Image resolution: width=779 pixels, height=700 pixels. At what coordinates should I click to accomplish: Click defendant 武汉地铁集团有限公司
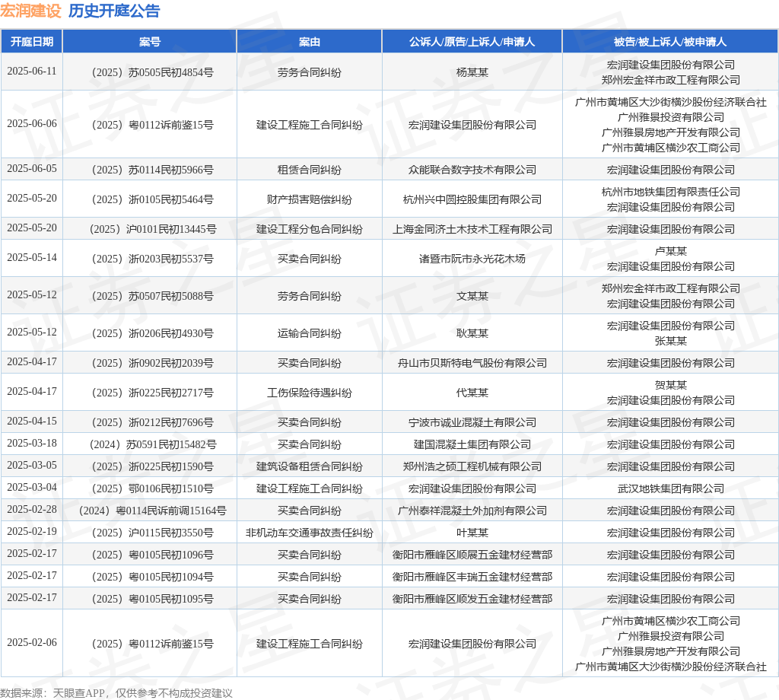point(670,488)
